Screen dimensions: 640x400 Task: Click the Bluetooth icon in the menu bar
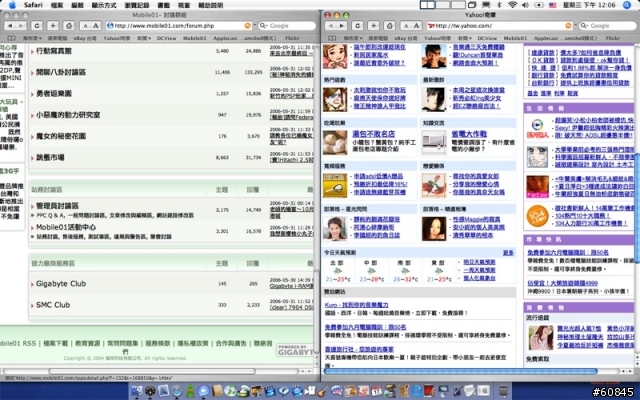(x=499, y=5)
